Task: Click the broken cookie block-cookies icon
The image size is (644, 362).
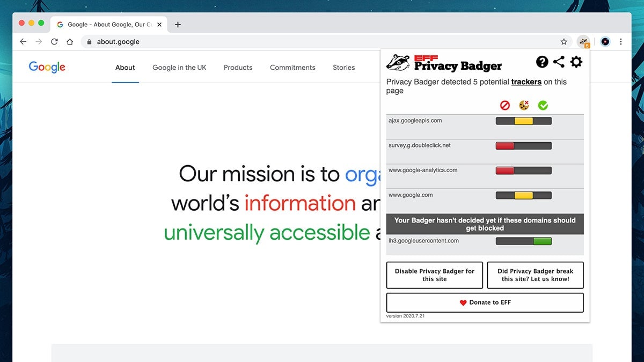Action: pyautogui.click(x=523, y=105)
